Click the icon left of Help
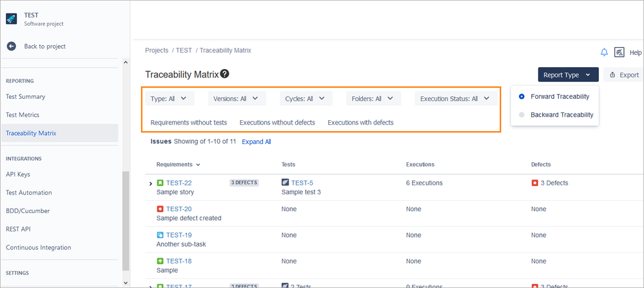Image resolution: width=644 pixels, height=288 pixels. tap(619, 52)
